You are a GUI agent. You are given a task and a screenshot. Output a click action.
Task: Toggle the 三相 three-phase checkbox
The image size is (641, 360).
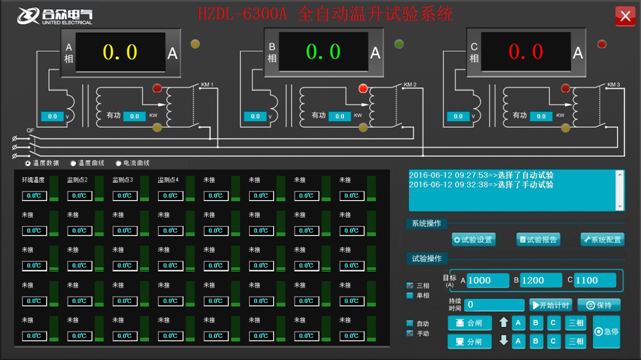(x=410, y=285)
